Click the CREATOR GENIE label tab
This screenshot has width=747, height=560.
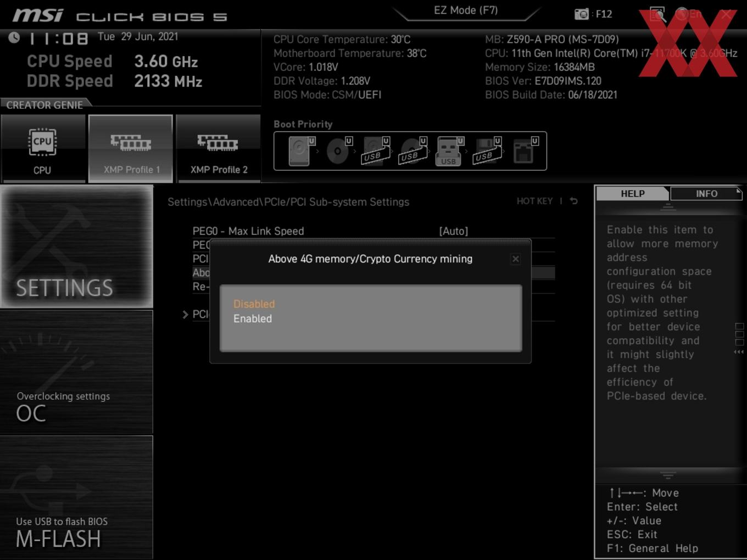45,105
